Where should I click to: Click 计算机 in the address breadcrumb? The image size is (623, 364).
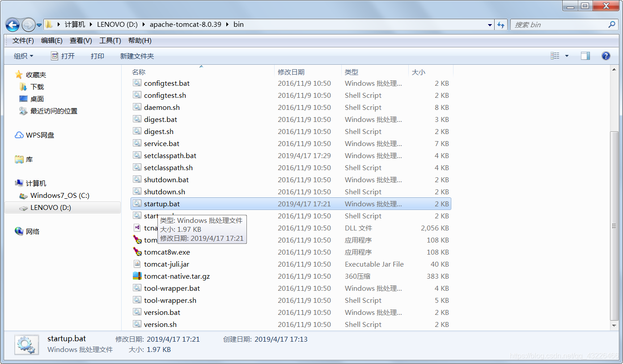click(x=75, y=25)
